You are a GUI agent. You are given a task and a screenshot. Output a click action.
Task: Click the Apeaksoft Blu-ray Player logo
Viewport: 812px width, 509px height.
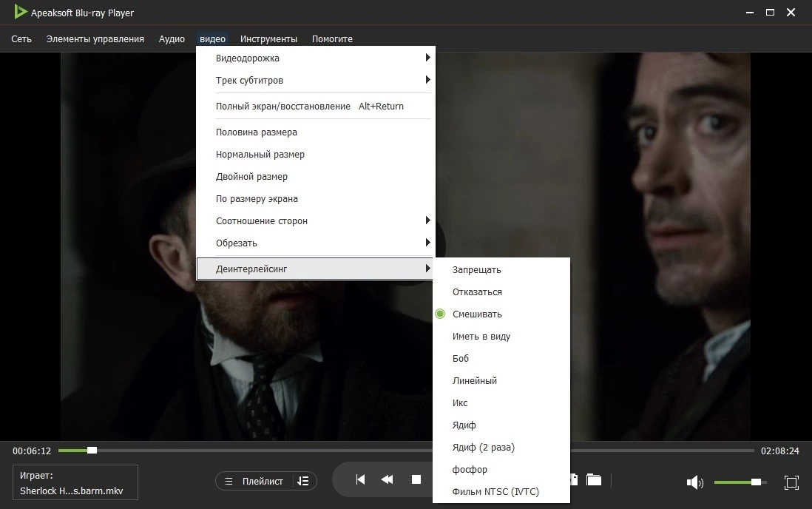20,12
